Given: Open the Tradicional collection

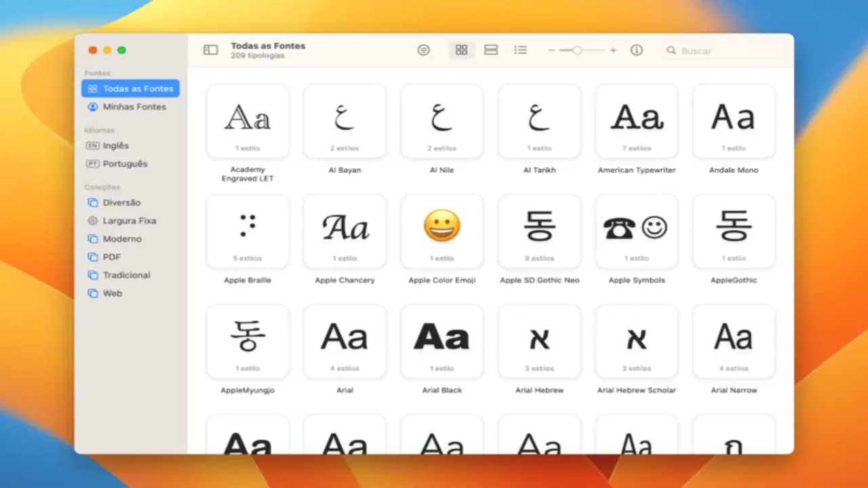Looking at the screenshot, I should tap(130, 275).
